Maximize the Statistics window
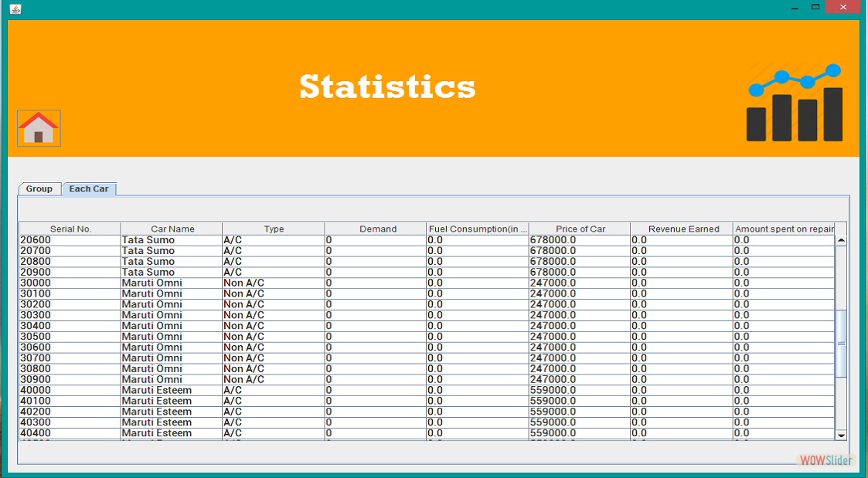 click(x=815, y=7)
